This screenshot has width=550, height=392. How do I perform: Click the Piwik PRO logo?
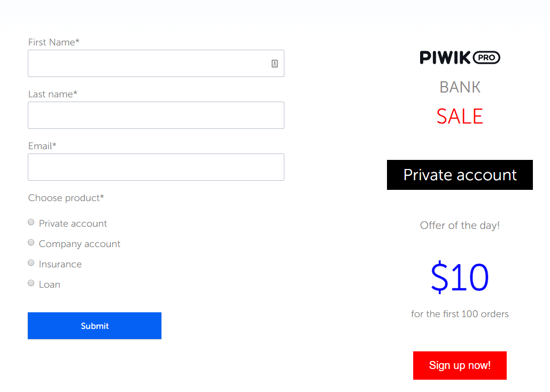tap(460, 57)
